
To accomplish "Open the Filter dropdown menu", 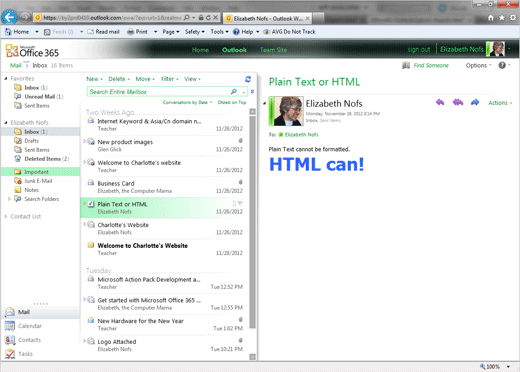I will (x=170, y=79).
